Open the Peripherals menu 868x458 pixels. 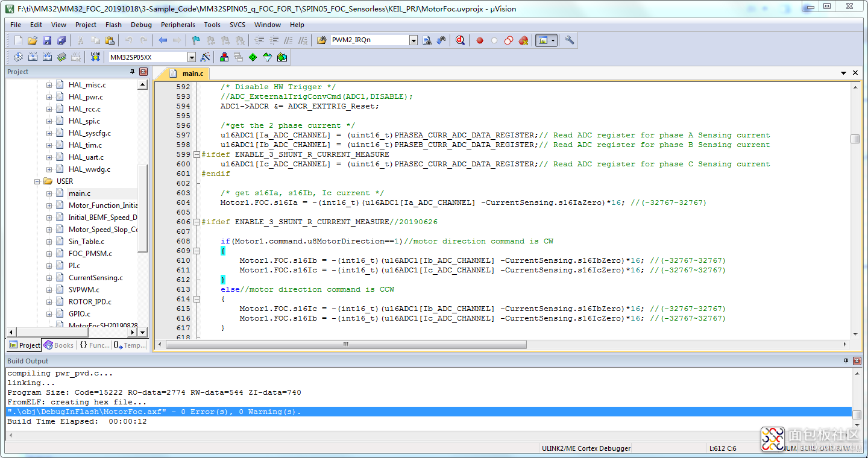pos(178,25)
